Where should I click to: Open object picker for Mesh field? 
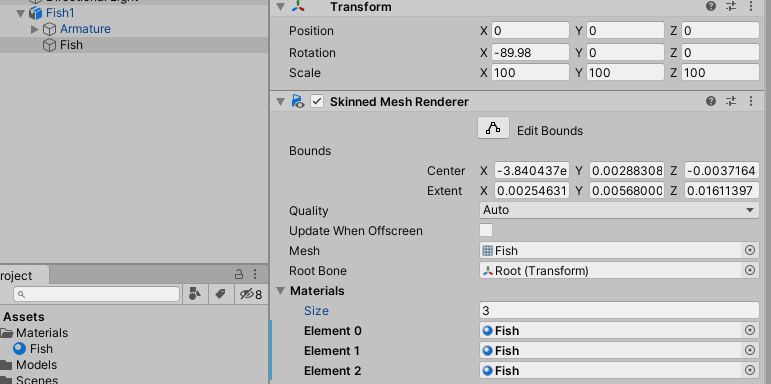[750, 250]
